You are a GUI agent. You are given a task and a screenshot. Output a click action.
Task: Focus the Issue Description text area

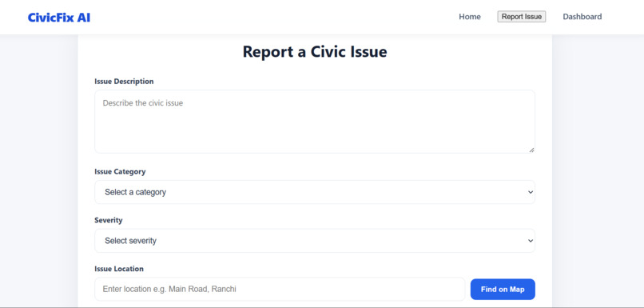[x=315, y=122]
